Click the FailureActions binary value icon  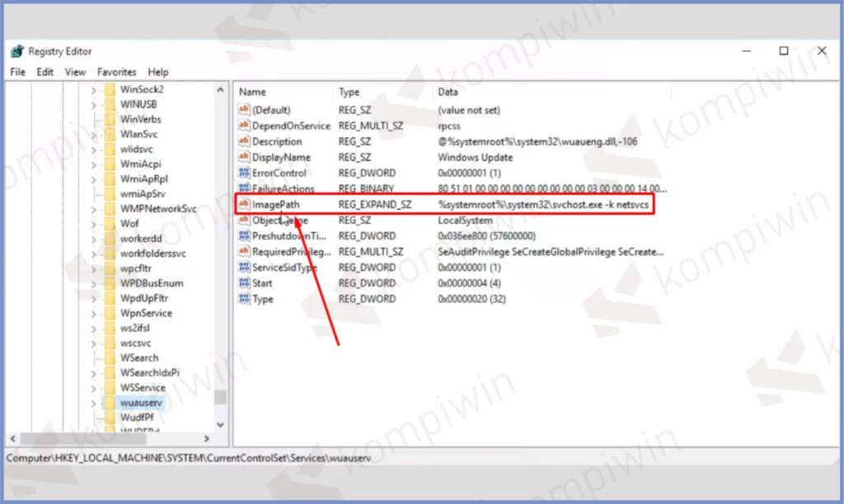pos(243,189)
